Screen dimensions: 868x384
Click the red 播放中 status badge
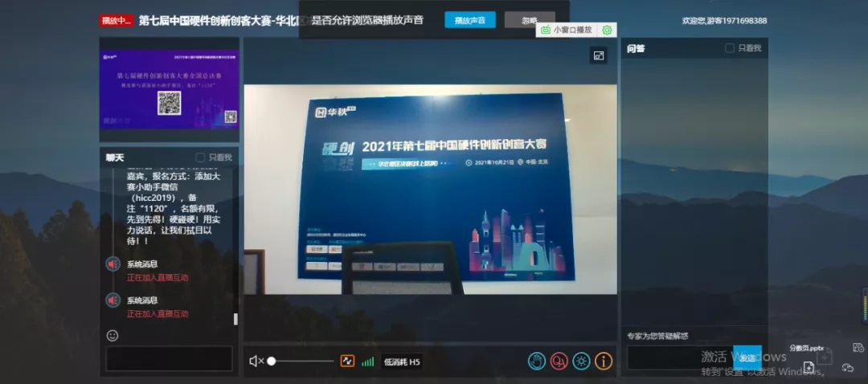coord(117,20)
